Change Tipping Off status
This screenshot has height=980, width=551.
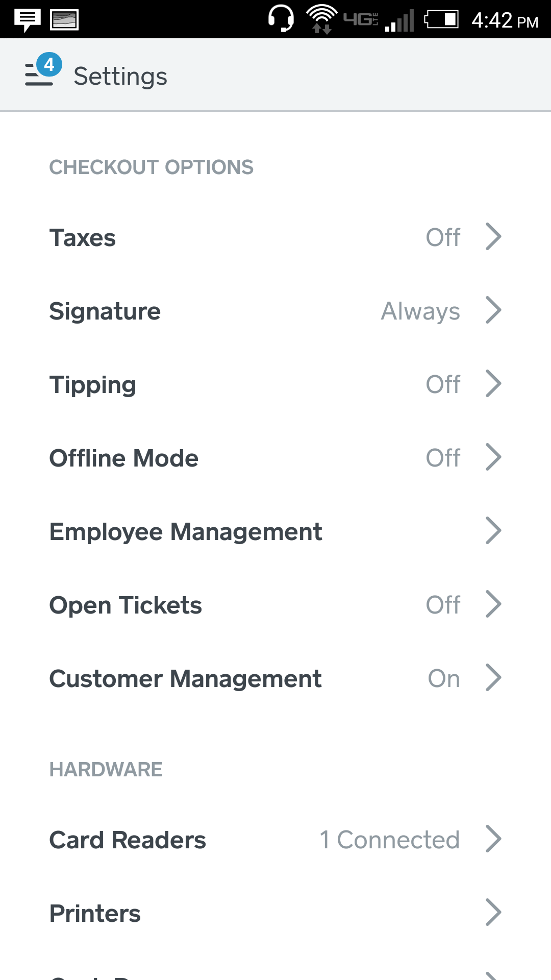click(x=443, y=384)
